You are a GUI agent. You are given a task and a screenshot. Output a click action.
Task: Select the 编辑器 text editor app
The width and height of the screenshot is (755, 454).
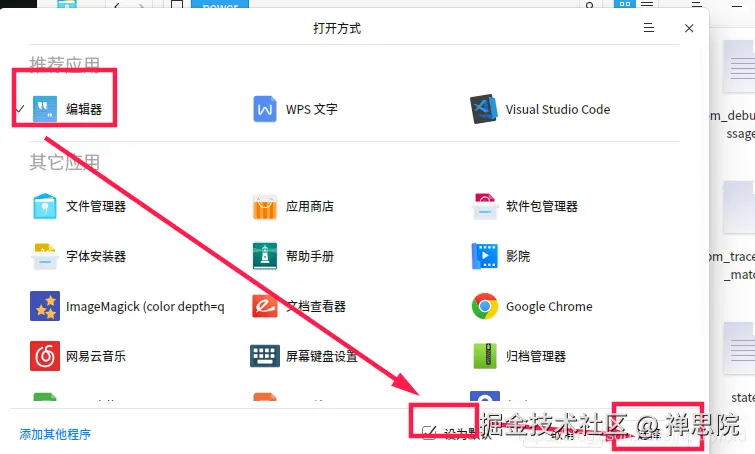click(67, 109)
